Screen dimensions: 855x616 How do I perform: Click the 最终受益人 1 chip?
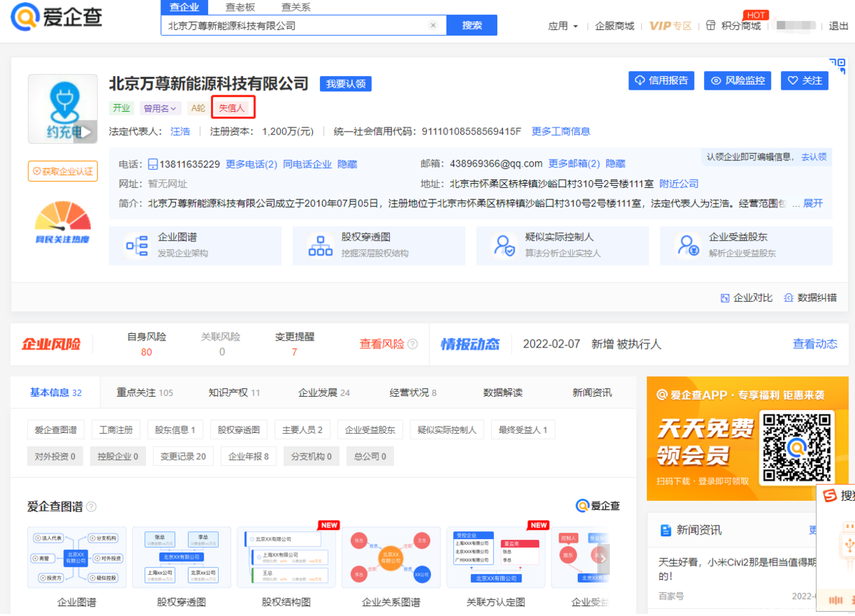point(523,429)
